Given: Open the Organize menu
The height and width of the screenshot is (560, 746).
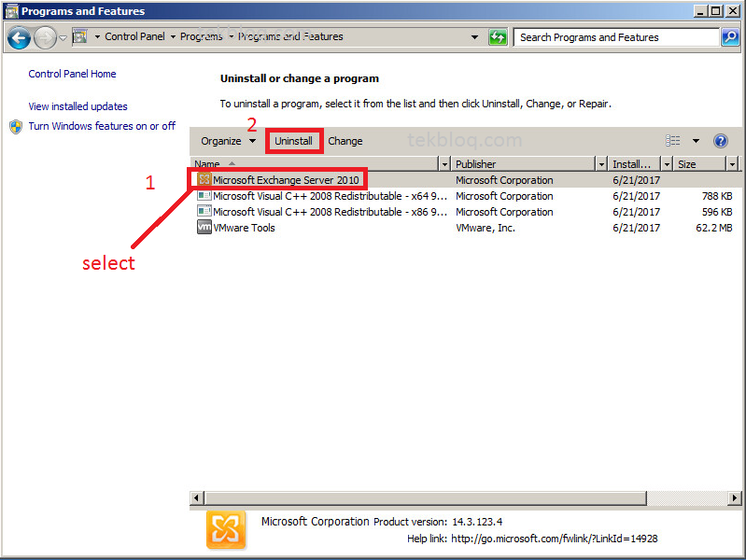Looking at the screenshot, I should (228, 141).
